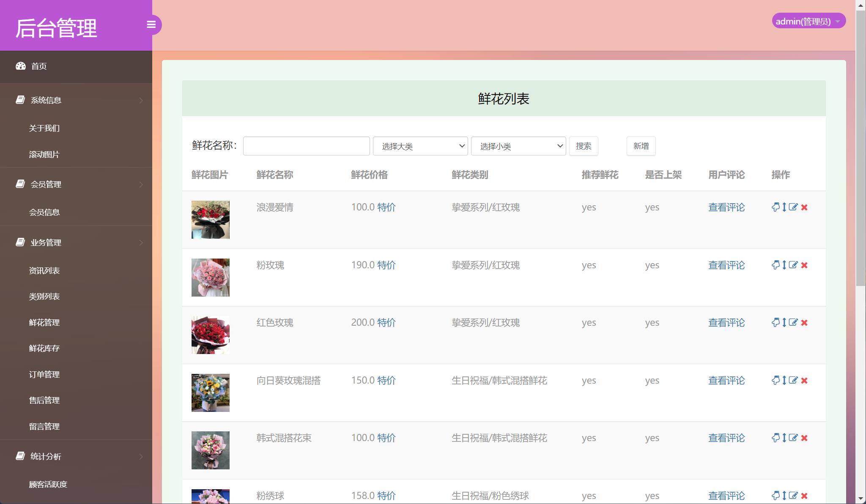The height and width of the screenshot is (504, 866).
Task: Select 鲜花库存 in the sidebar
Action: (44, 348)
